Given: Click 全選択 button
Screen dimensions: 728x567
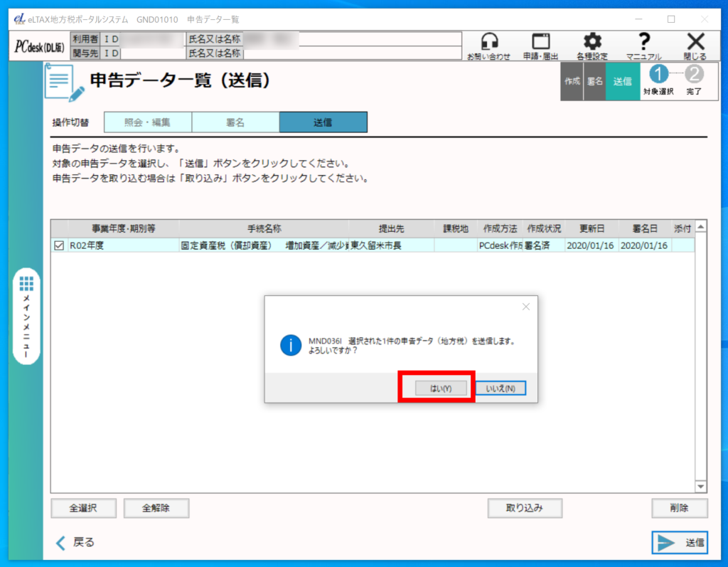Looking at the screenshot, I should pos(83,508).
